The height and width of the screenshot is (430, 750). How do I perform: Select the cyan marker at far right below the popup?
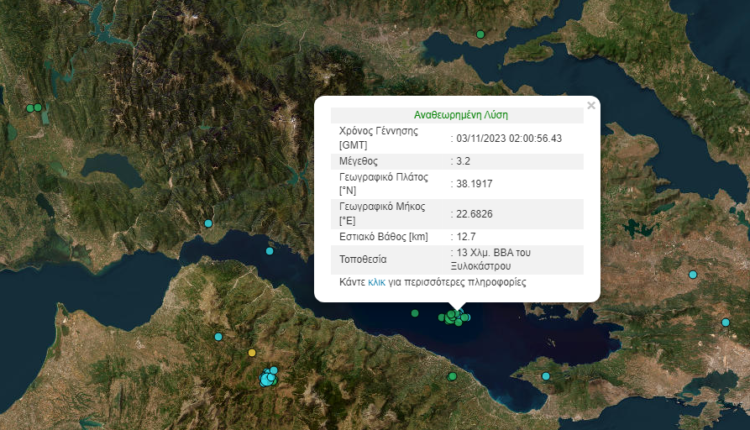[x=692, y=274]
